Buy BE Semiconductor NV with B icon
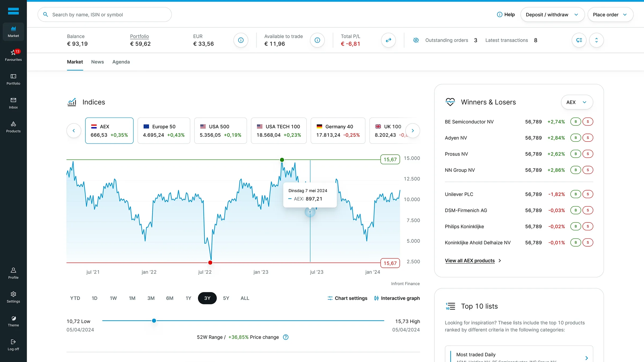The width and height of the screenshot is (644, 362). [576, 122]
